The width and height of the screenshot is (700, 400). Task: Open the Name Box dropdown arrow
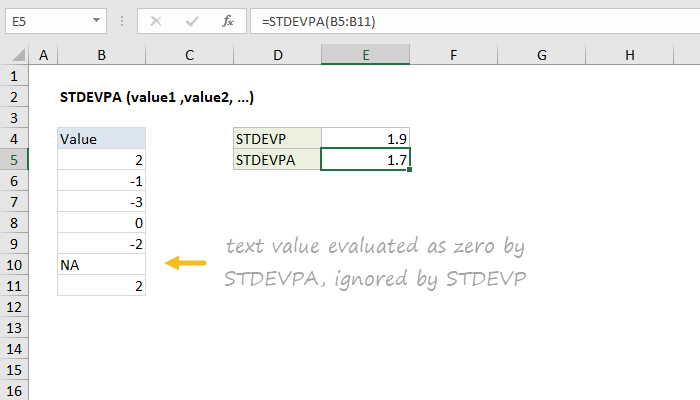[96, 21]
